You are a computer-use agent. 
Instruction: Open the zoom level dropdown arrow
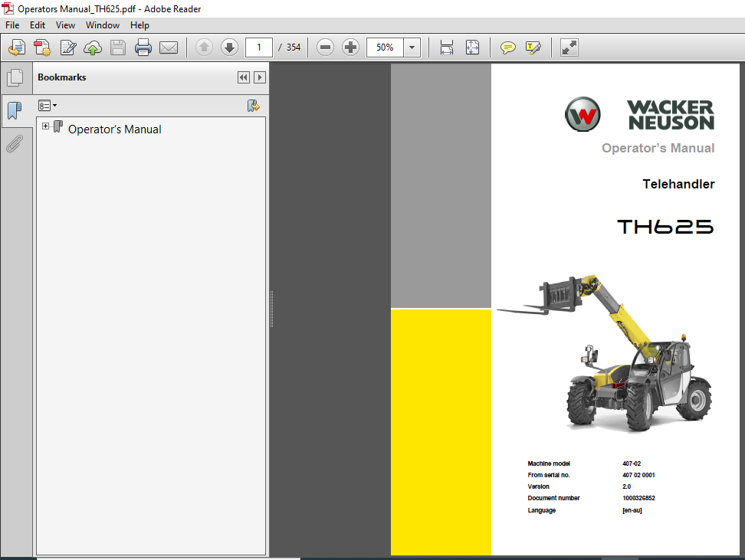click(412, 47)
